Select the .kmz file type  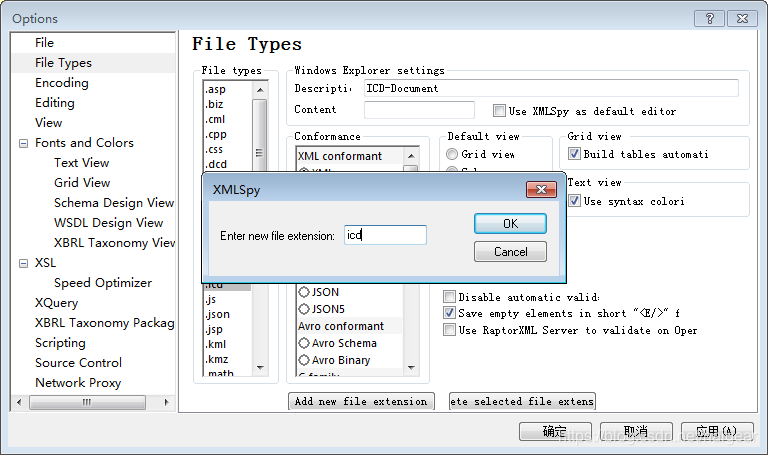217,360
